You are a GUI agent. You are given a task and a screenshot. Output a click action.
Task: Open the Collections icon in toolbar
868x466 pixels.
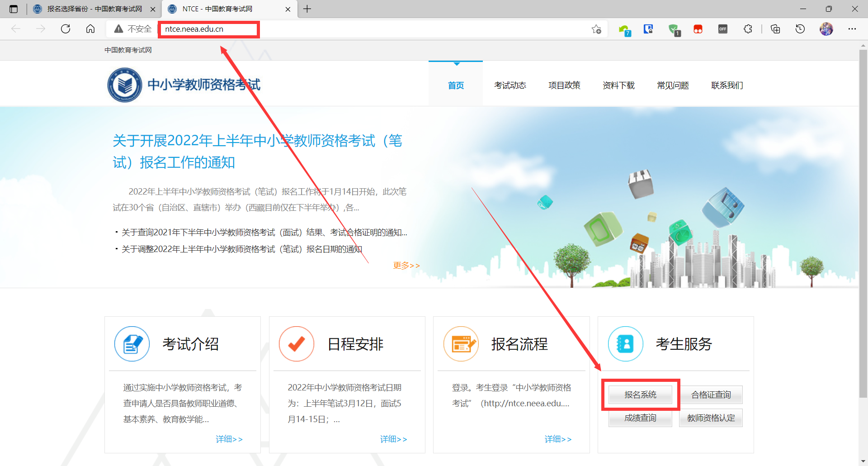pyautogui.click(x=775, y=29)
